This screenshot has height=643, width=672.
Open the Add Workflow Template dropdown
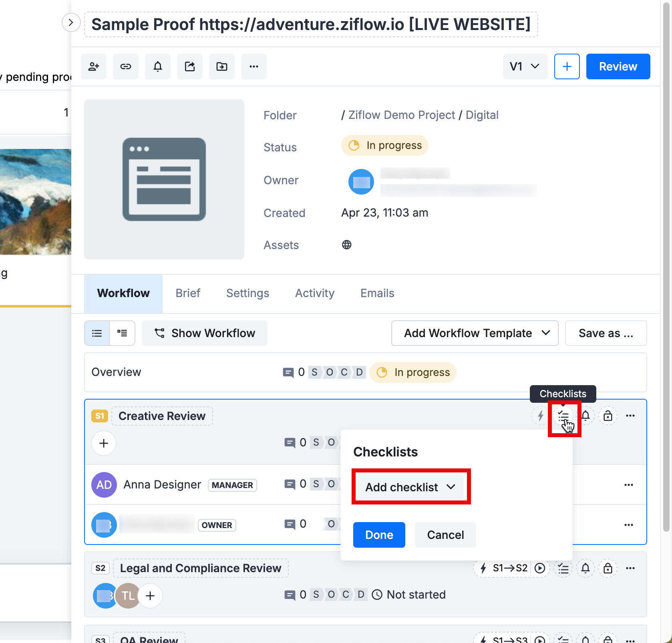pyautogui.click(x=475, y=333)
